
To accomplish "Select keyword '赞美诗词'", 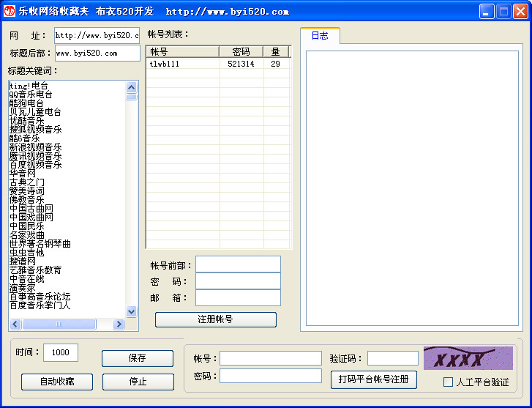I will click(26, 191).
